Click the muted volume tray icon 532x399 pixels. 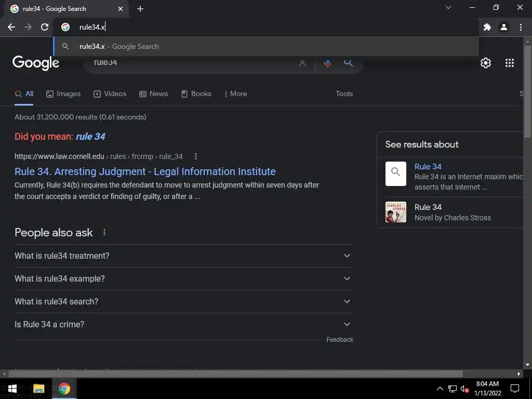tap(464, 389)
